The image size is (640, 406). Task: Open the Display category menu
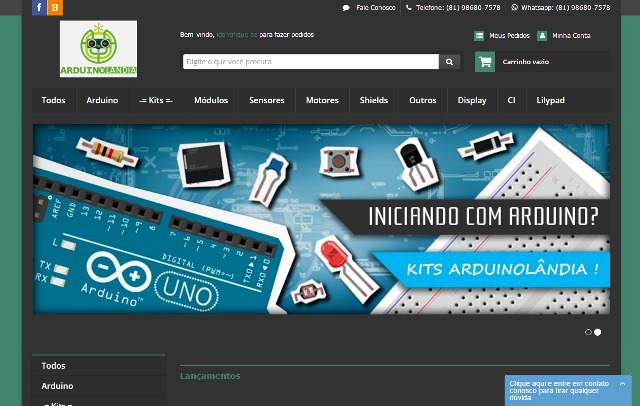[472, 100]
